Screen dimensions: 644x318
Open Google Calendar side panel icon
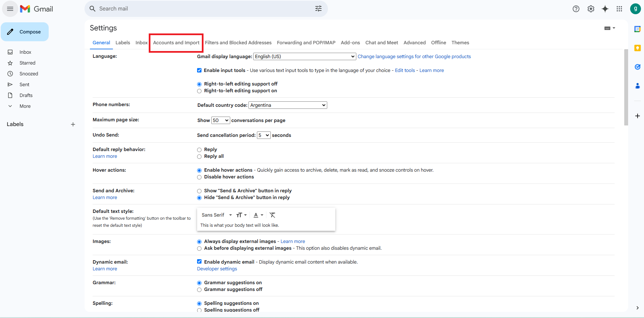tap(637, 29)
